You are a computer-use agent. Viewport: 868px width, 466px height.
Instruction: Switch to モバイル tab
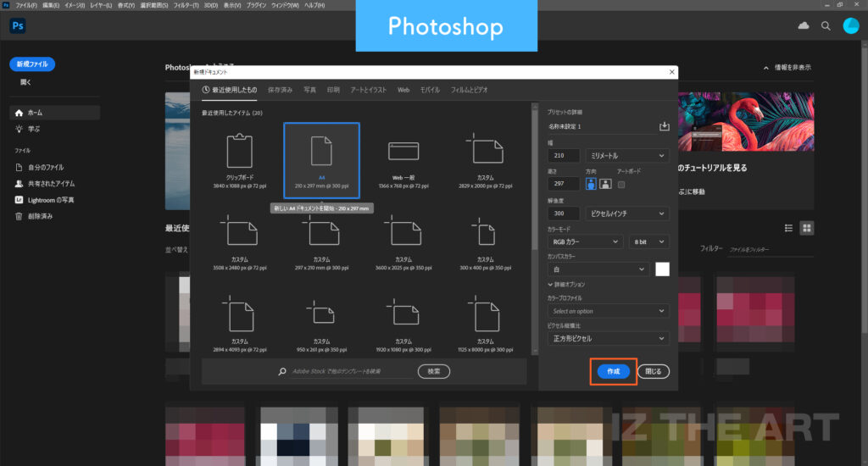[x=430, y=90]
